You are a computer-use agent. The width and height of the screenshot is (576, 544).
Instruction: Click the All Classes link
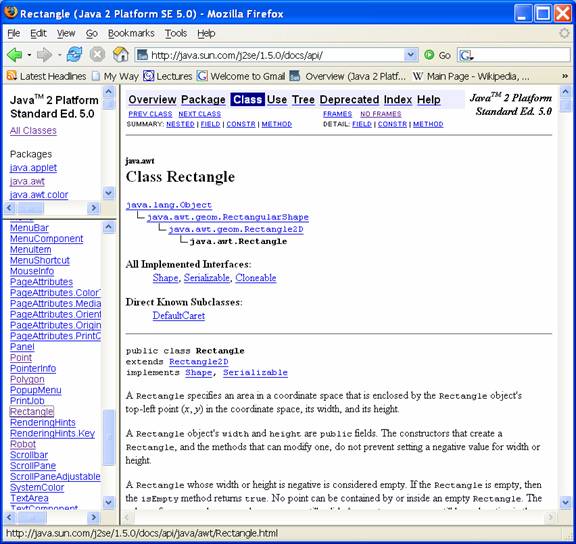click(x=33, y=131)
